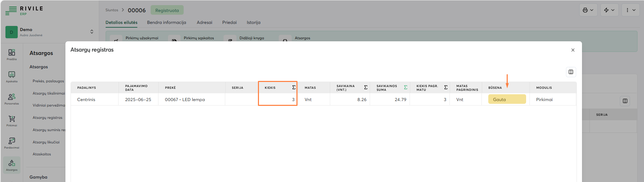Close the Atsargų registras dialog
644x182 pixels.
point(573,50)
